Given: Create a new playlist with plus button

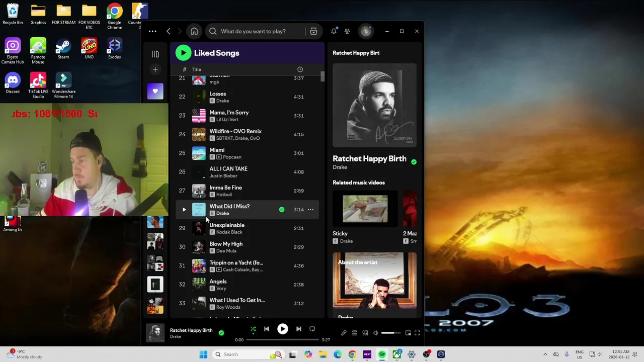Looking at the screenshot, I should pyautogui.click(x=155, y=69).
